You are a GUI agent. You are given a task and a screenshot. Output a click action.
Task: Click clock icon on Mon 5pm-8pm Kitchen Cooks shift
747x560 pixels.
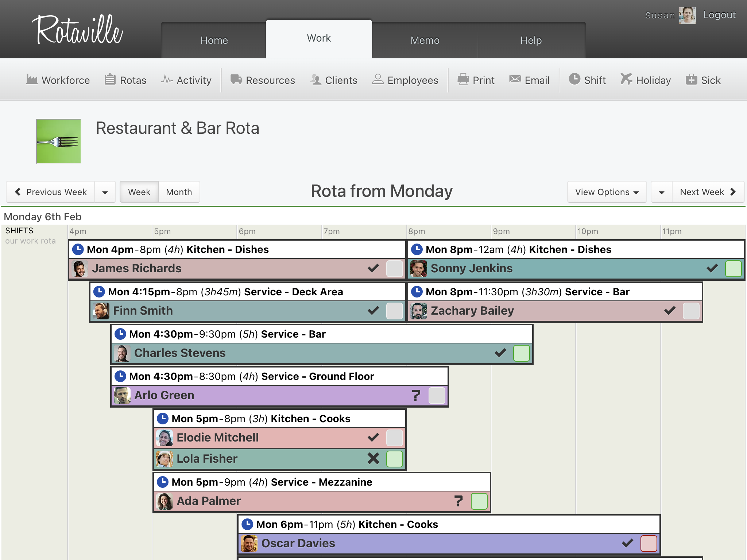[163, 419]
